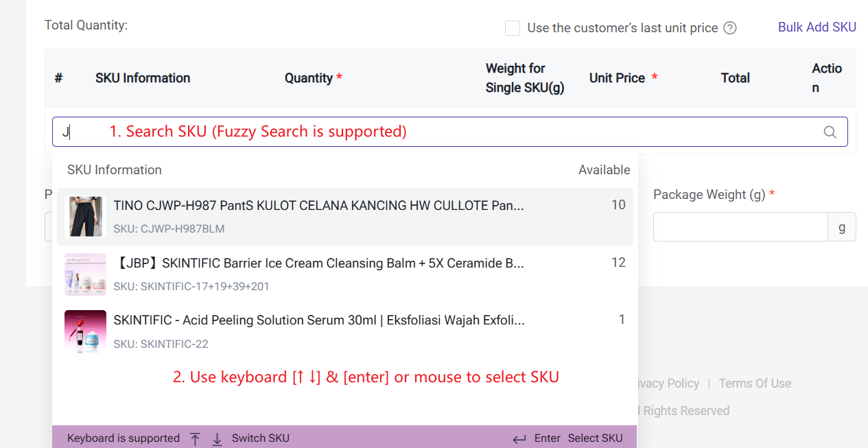The height and width of the screenshot is (448, 868).
Task: Click the Acid Peeling Serum product thumbnail
Action: point(86,332)
